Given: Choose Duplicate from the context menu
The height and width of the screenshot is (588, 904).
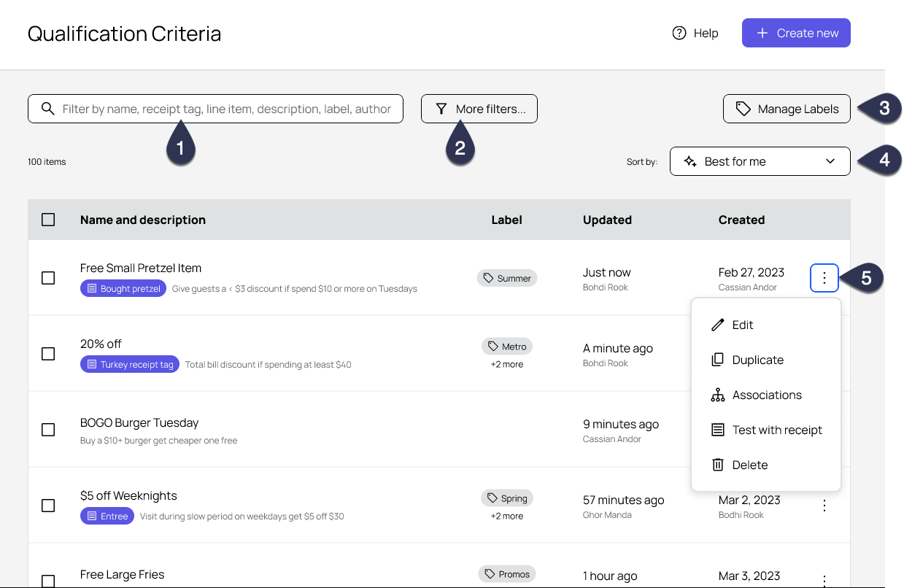Looking at the screenshot, I should click(x=766, y=360).
